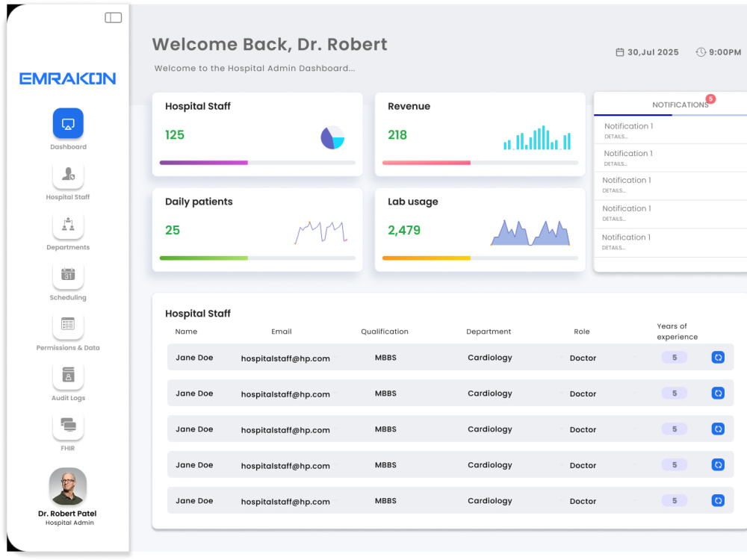Click the email in the first staff row
The width and height of the screenshot is (747, 560).
click(x=285, y=358)
